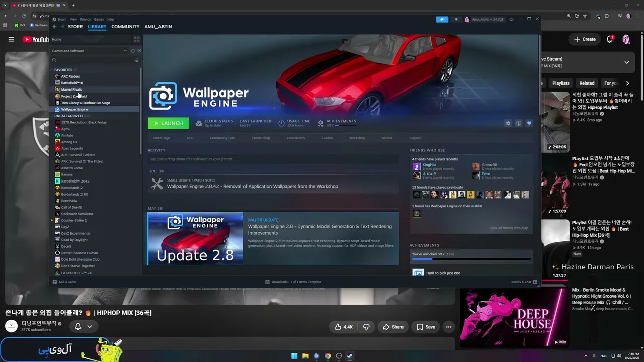
Task: Select the Tom Clancy's Rainbow Six Siege icon
Action: click(x=57, y=103)
